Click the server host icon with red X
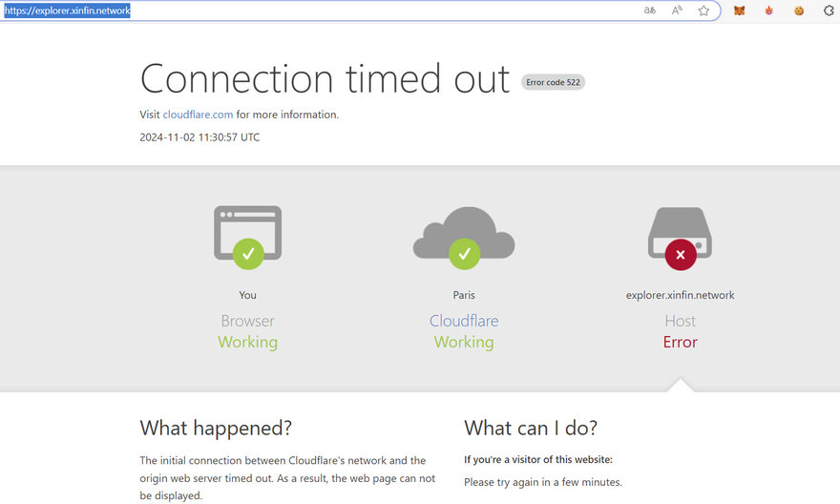840x504 pixels. pyautogui.click(x=680, y=235)
